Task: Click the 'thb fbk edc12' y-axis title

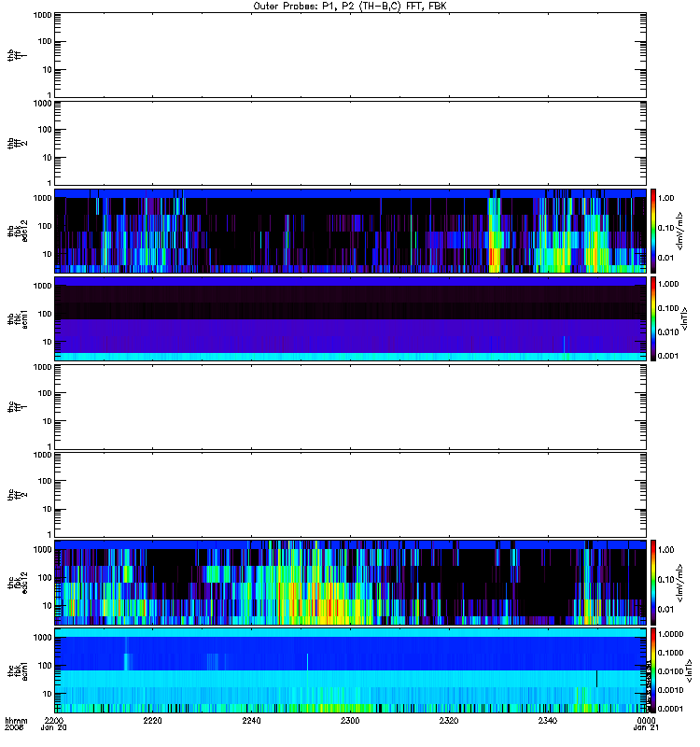Action: [x=17, y=231]
